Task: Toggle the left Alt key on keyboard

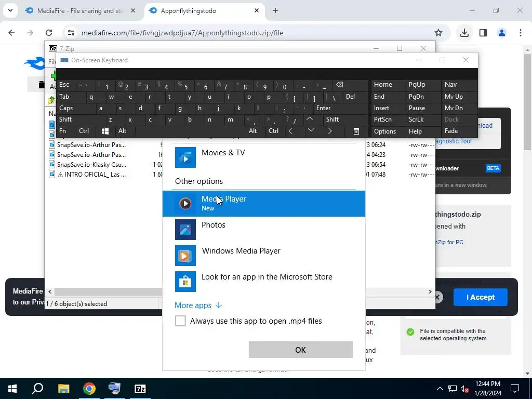Action: point(125,131)
